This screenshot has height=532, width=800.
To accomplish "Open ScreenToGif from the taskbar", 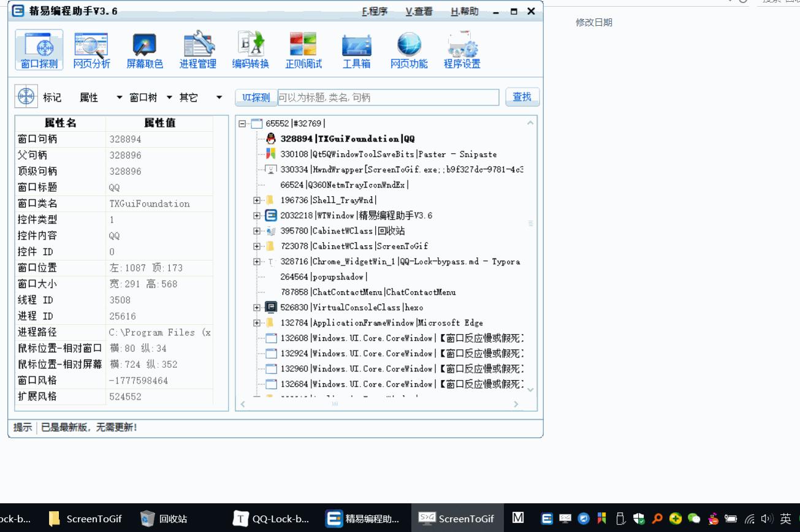I will click(457, 519).
